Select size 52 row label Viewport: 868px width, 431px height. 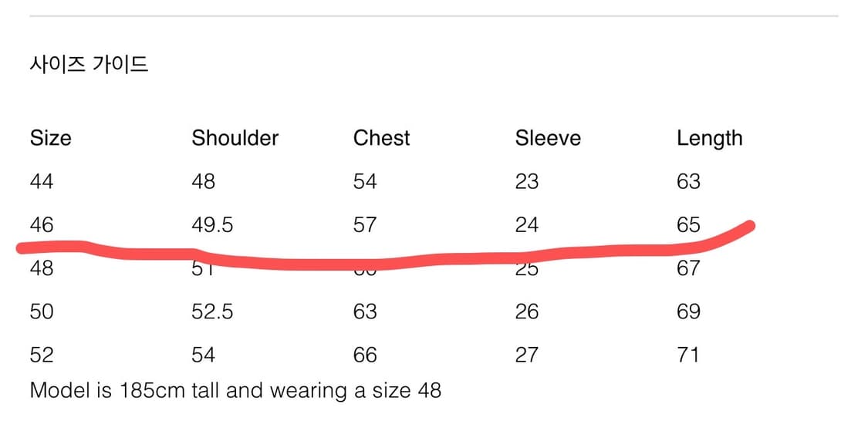42,355
